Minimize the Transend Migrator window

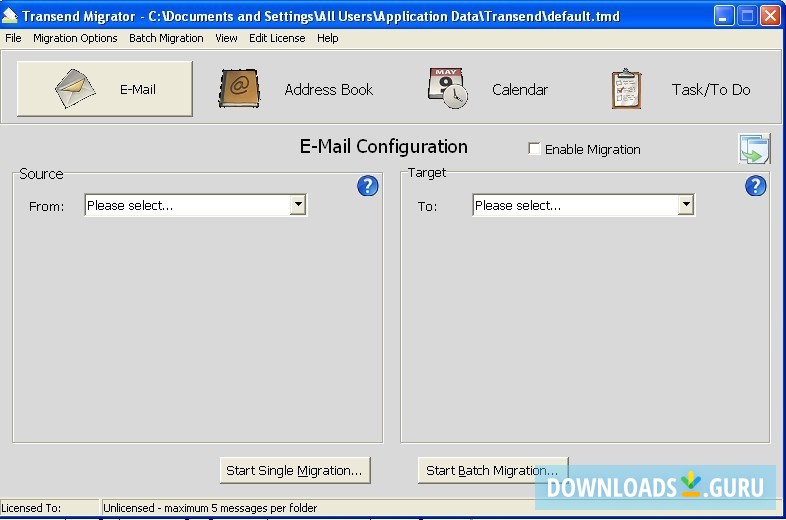(x=723, y=16)
